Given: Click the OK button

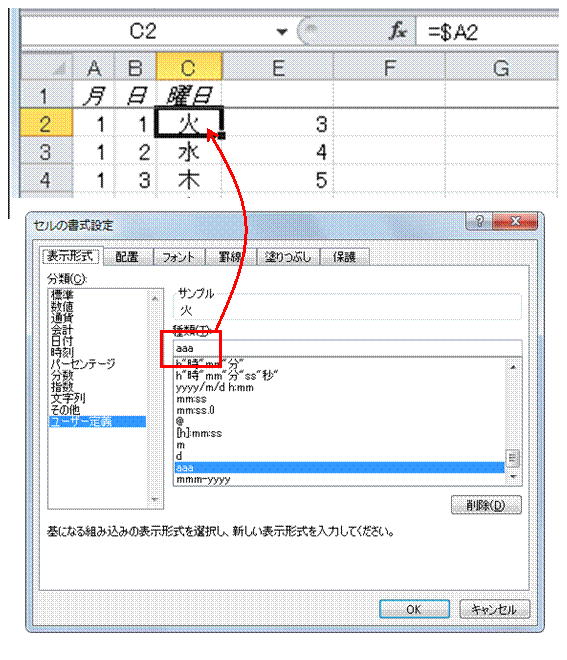Looking at the screenshot, I should 414,609.
